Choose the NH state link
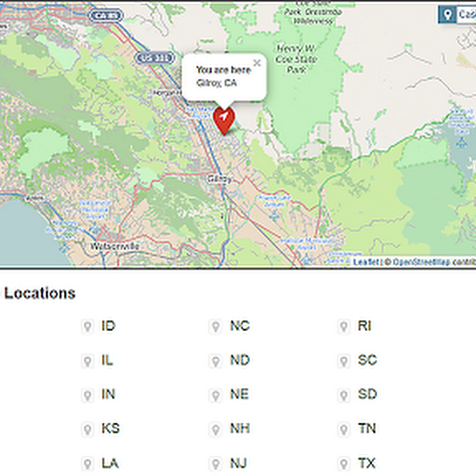 tap(240, 428)
